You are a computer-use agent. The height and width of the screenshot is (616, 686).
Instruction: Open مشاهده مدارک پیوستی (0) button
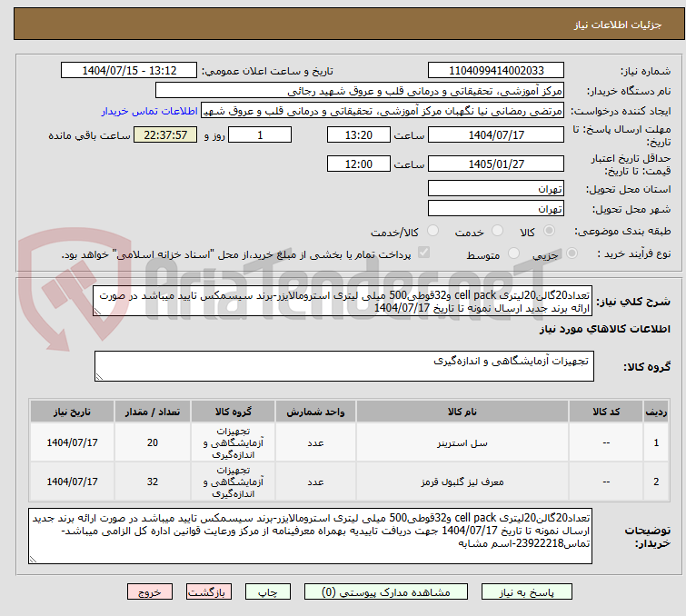click(386, 592)
